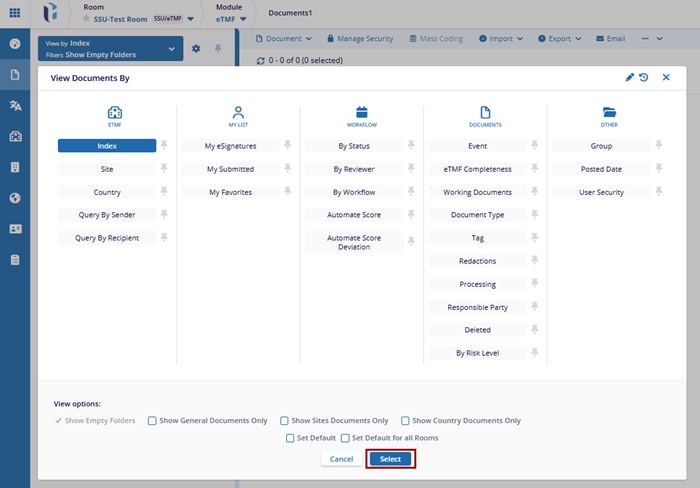
Task: Enable Show General Documents Only checkbox
Action: [152, 421]
